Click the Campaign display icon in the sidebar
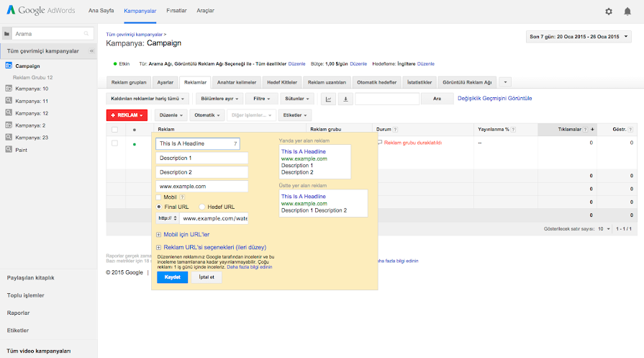The width and height of the screenshot is (644, 358). (x=9, y=66)
